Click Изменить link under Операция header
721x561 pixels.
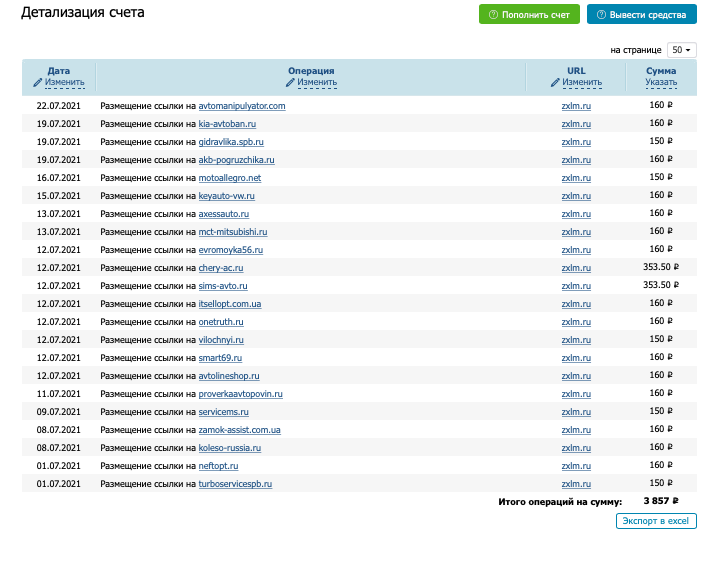(317, 82)
